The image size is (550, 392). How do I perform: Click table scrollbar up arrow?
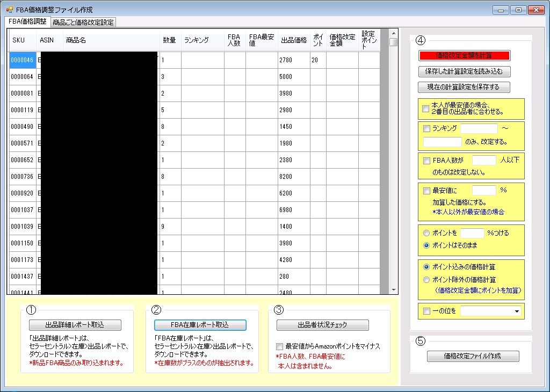pyautogui.click(x=394, y=33)
